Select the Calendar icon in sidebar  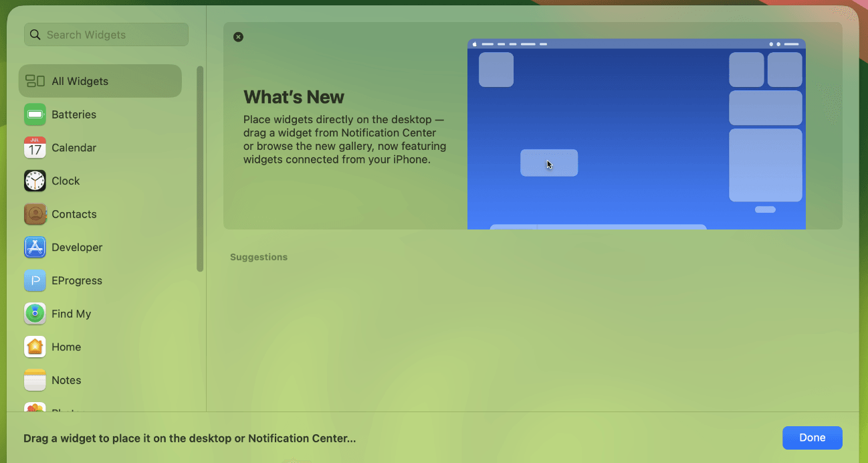point(35,148)
